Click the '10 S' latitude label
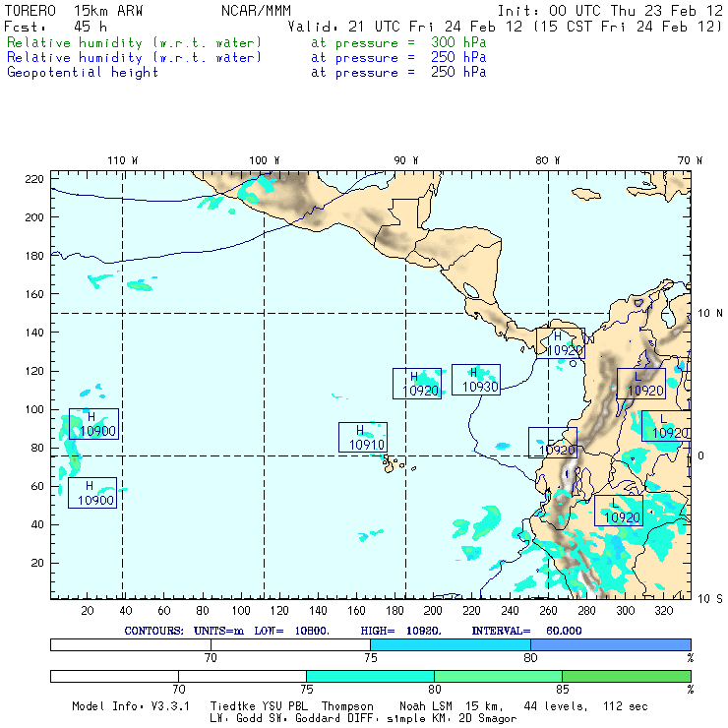This screenshot has width=728, height=728. pos(710,599)
